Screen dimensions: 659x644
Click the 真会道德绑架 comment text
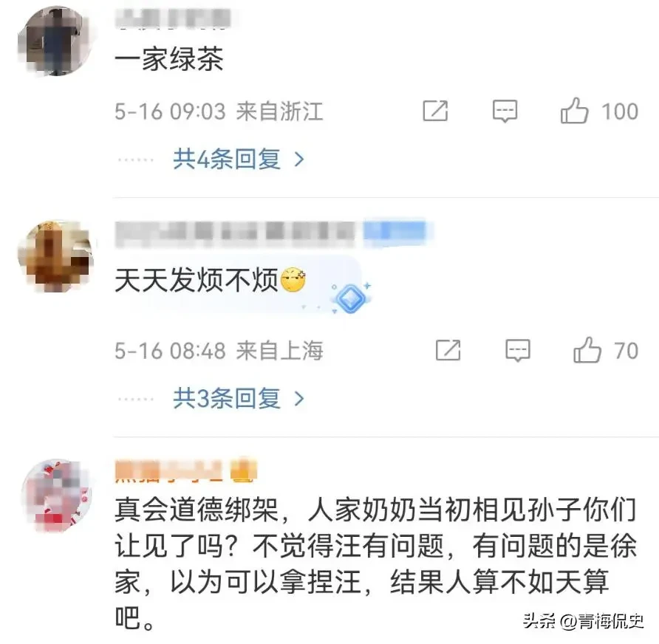pos(376,564)
